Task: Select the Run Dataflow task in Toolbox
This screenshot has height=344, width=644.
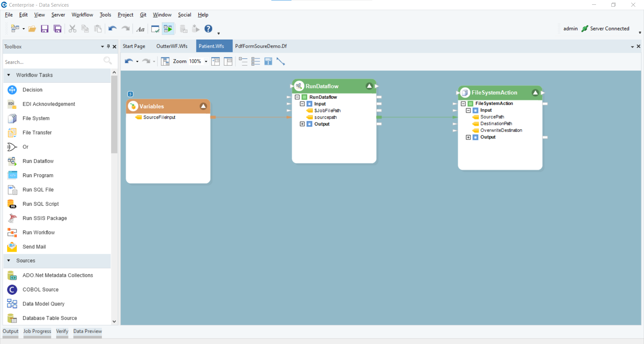Action: pos(38,161)
